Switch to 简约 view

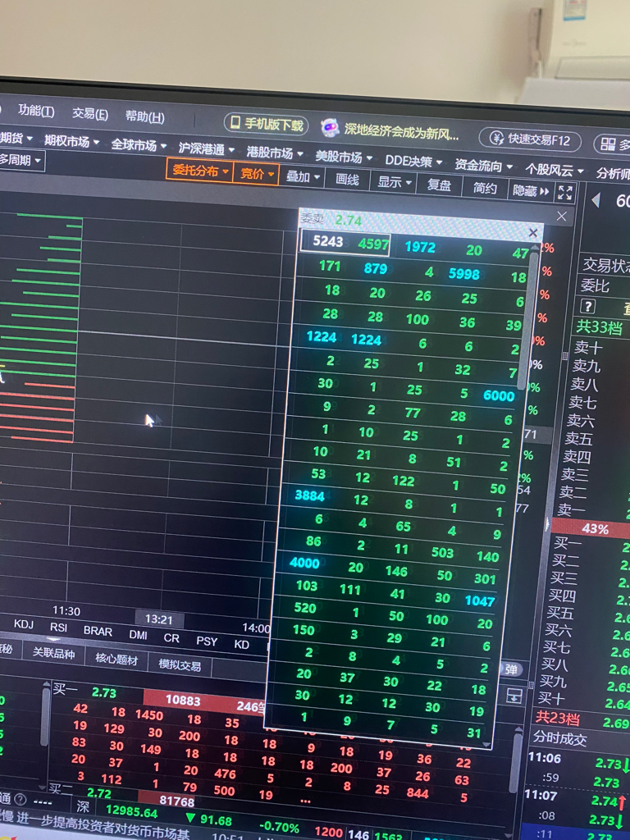tap(484, 188)
